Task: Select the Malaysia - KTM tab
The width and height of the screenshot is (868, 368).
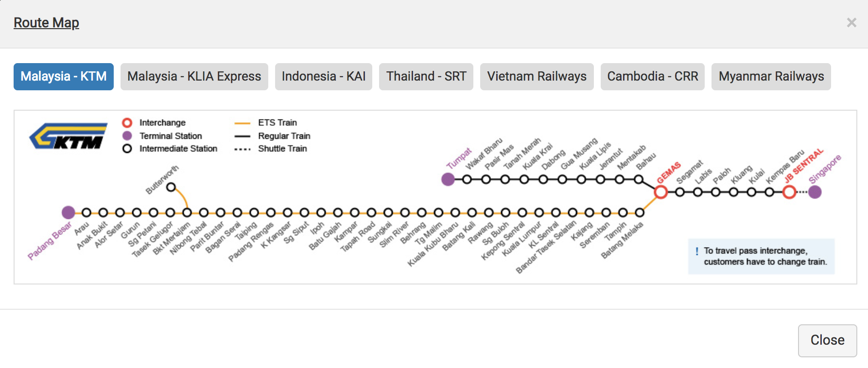Action: point(64,77)
